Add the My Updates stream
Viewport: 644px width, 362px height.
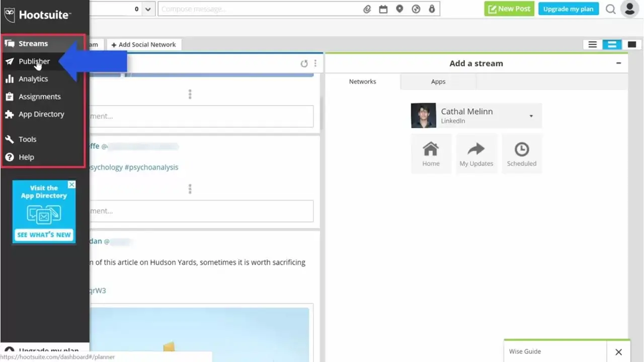[x=476, y=154]
